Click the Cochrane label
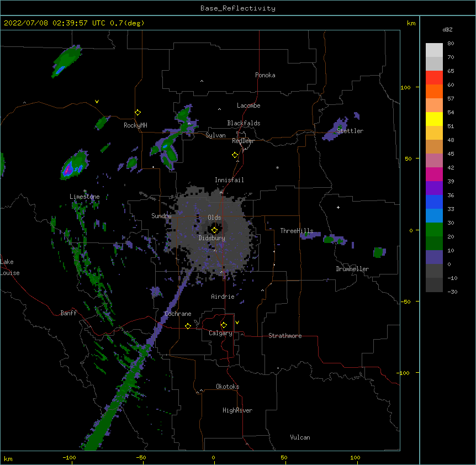476x465 pixels. point(178,314)
